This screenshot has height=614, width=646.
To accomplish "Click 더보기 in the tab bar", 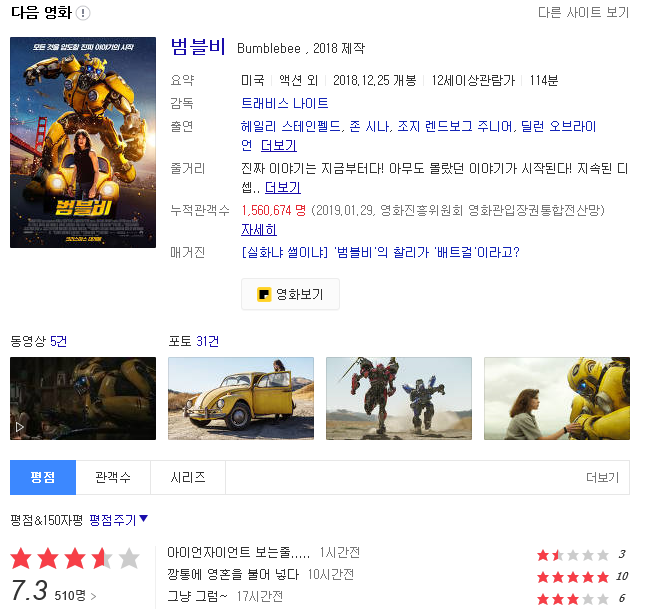I will tap(602, 477).
